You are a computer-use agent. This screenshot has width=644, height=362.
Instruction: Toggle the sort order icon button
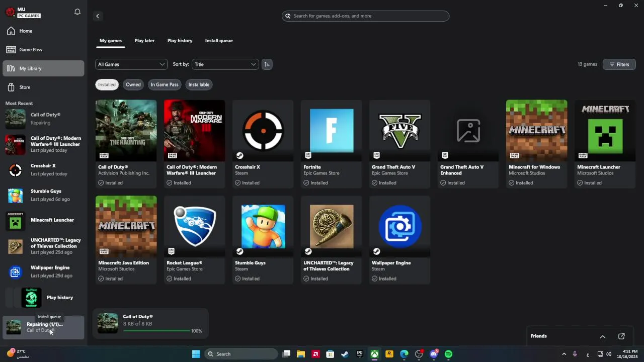[267, 64]
